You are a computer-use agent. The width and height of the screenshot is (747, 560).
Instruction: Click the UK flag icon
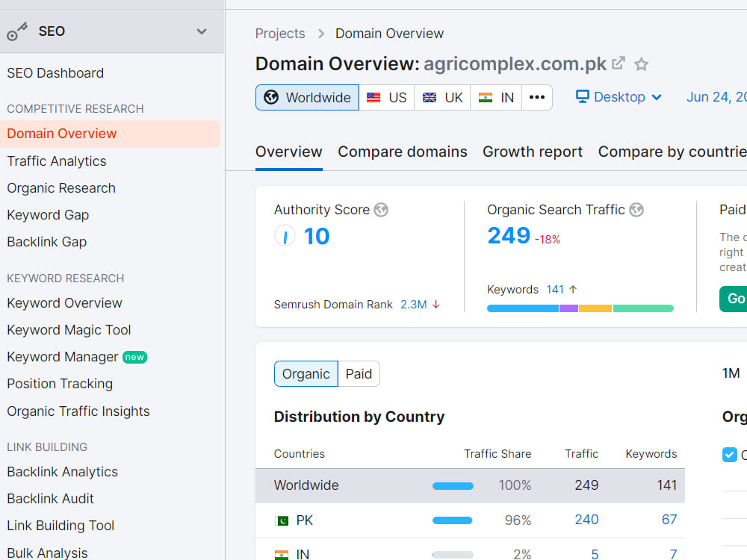(x=430, y=98)
